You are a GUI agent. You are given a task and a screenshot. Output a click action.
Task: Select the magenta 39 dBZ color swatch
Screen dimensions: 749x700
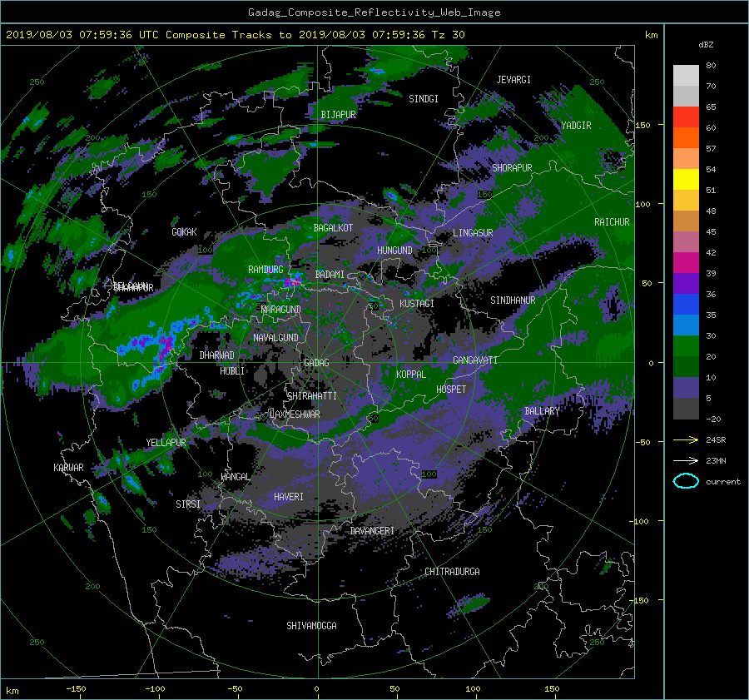click(x=686, y=263)
